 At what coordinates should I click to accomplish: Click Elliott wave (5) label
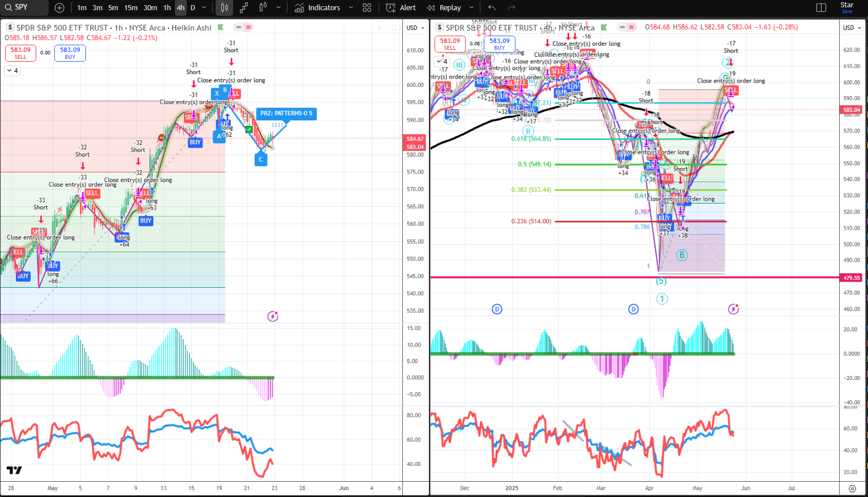tap(661, 281)
